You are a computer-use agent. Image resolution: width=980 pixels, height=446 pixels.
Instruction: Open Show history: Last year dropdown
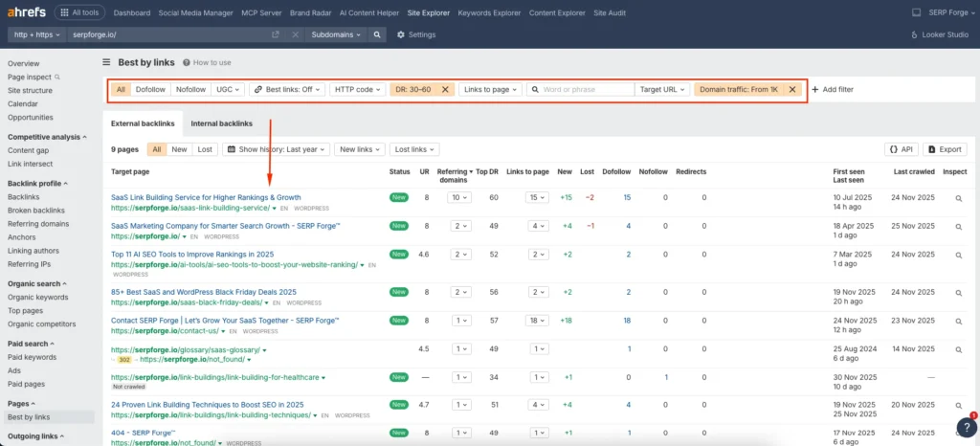coord(276,149)
